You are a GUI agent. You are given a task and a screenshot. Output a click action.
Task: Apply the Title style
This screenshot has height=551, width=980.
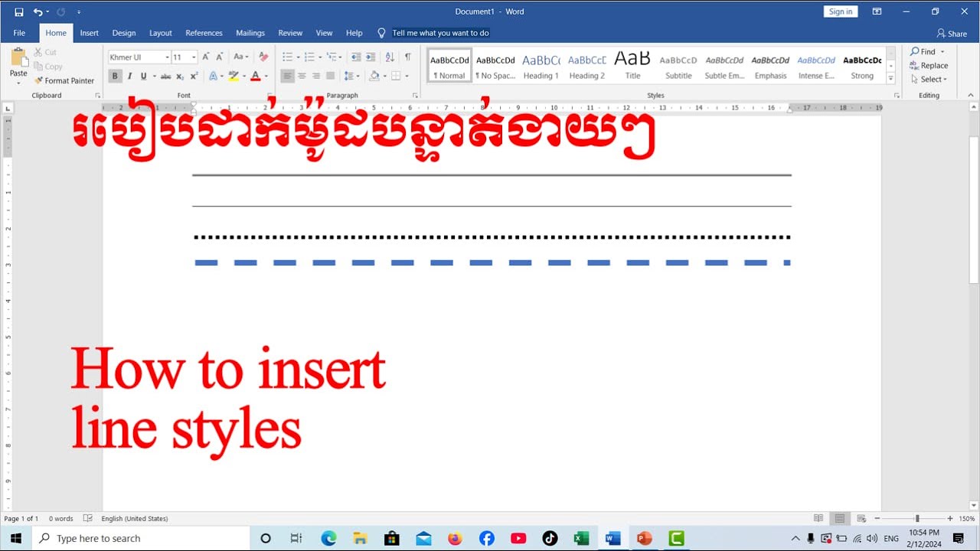632,66
